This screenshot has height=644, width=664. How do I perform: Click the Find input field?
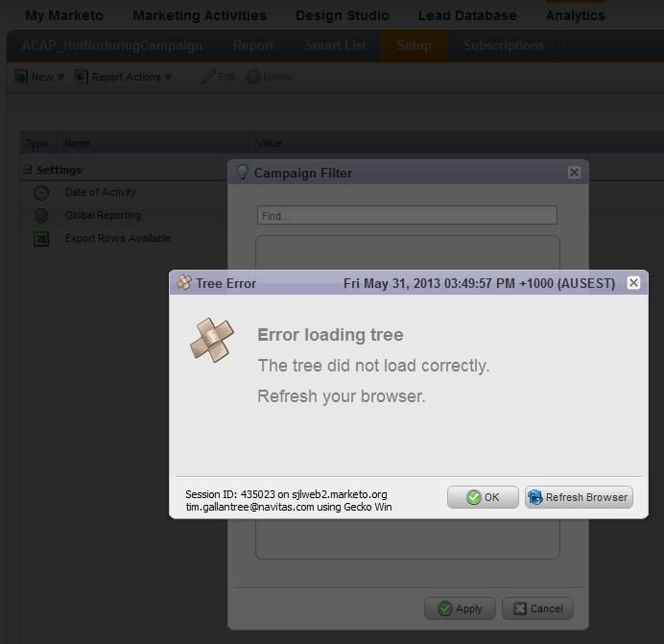coord(407,216)
